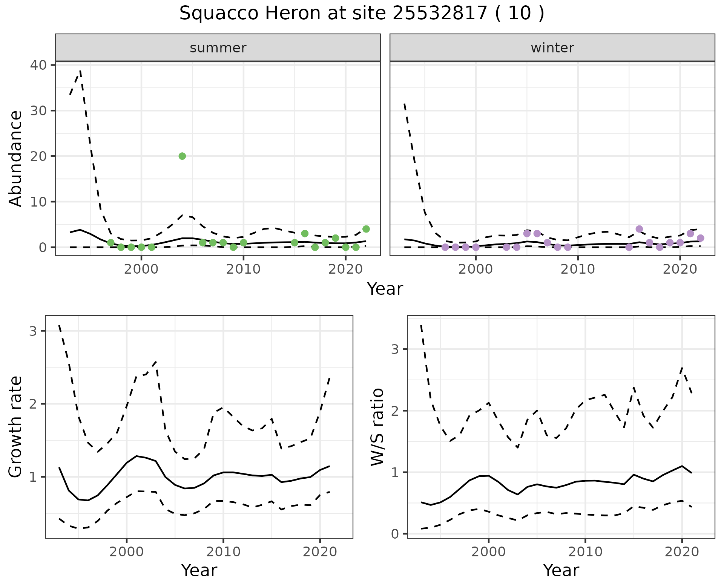
Task: Click the 2020 tick label in winter panel
Action: 680,269
